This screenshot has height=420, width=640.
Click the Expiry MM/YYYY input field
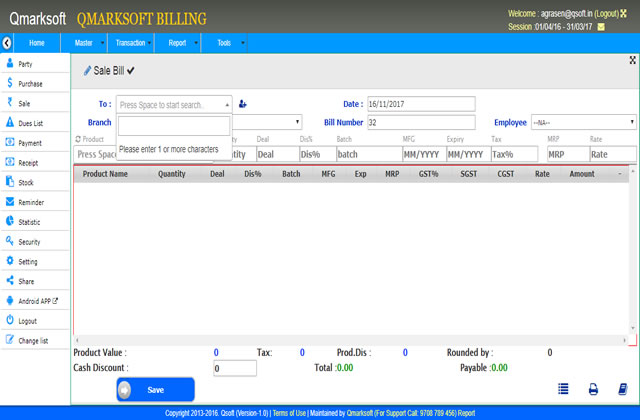[x=469, y=154]
